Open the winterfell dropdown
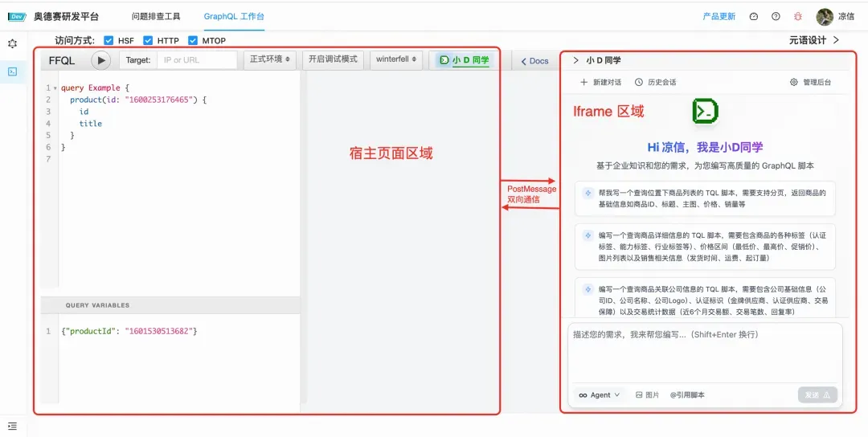Image resolution: width=868 pixels, height=437 pixels. 395,59
